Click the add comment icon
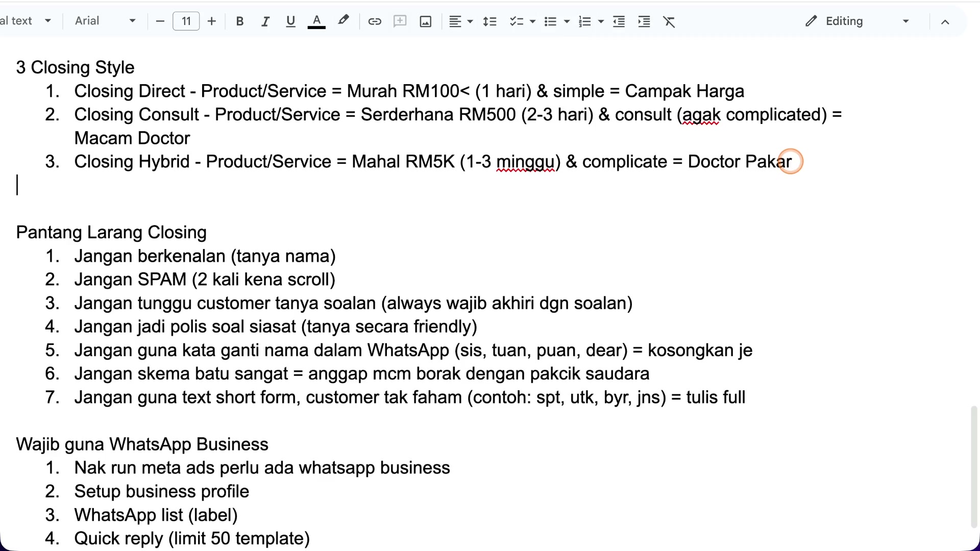 click(x=400, y=21)
